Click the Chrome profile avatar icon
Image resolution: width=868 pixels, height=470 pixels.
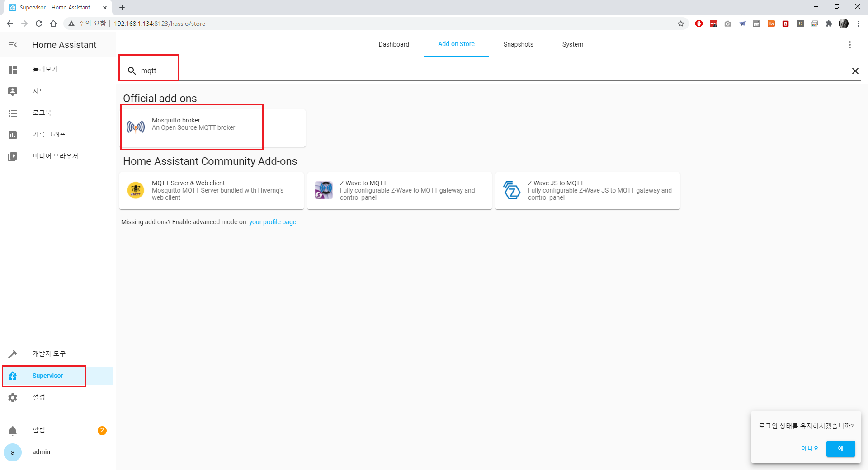pyautogui.click(x=844, y=23)
